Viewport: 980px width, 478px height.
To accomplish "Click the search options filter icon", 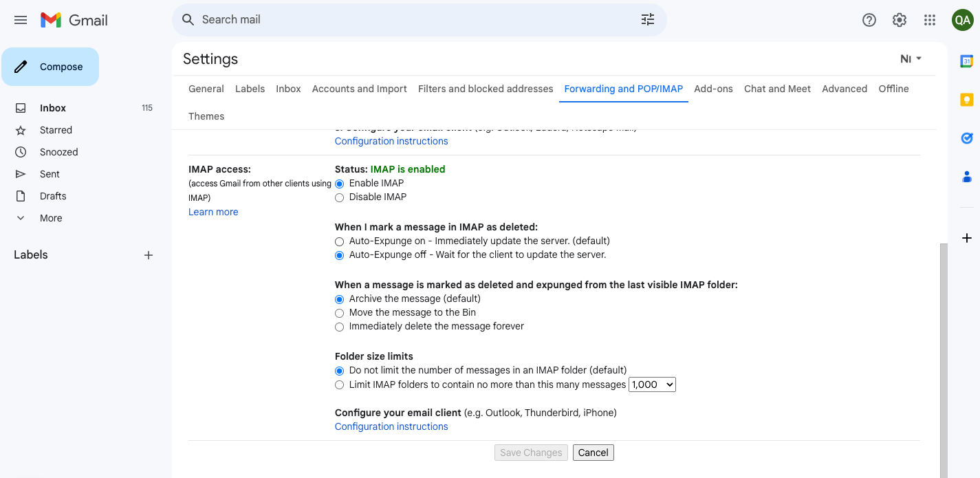I will [647, 20].
